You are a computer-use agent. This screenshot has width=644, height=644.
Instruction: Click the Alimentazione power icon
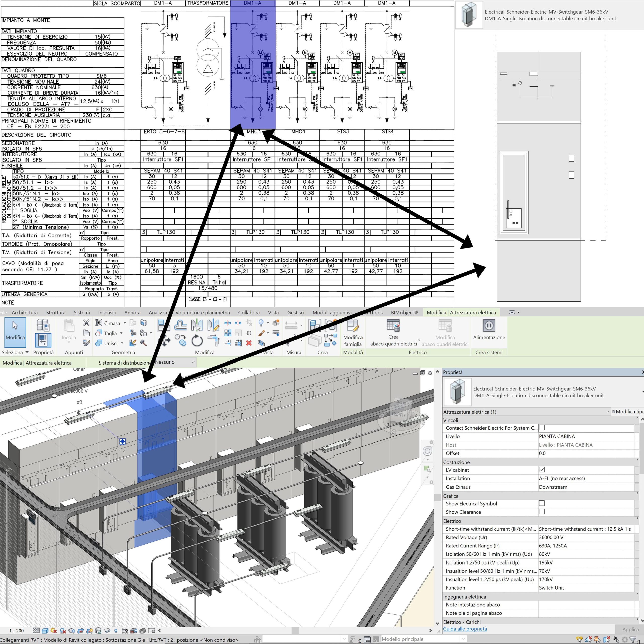pos(489,325)
